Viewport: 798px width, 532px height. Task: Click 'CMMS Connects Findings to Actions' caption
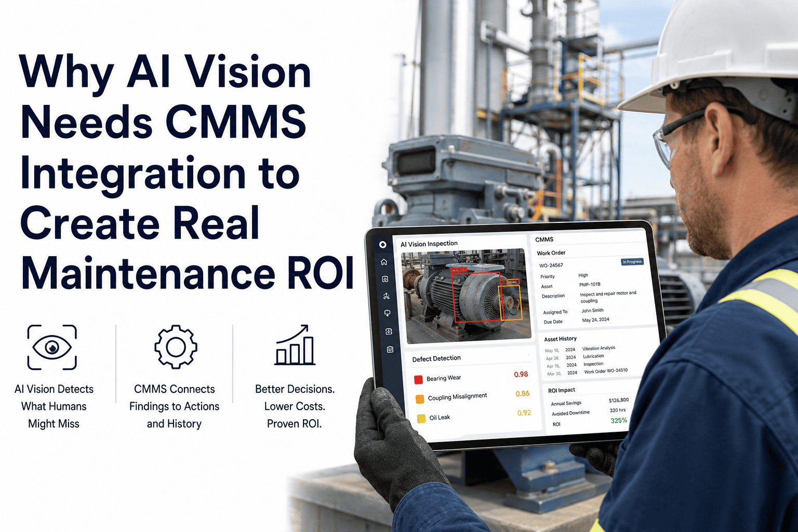(x=175, y=406)
